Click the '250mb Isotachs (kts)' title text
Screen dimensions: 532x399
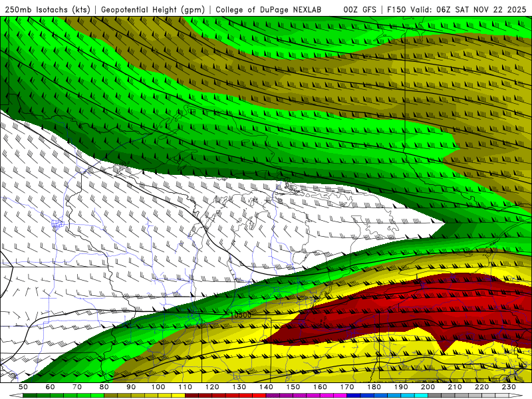click(47, 10)
